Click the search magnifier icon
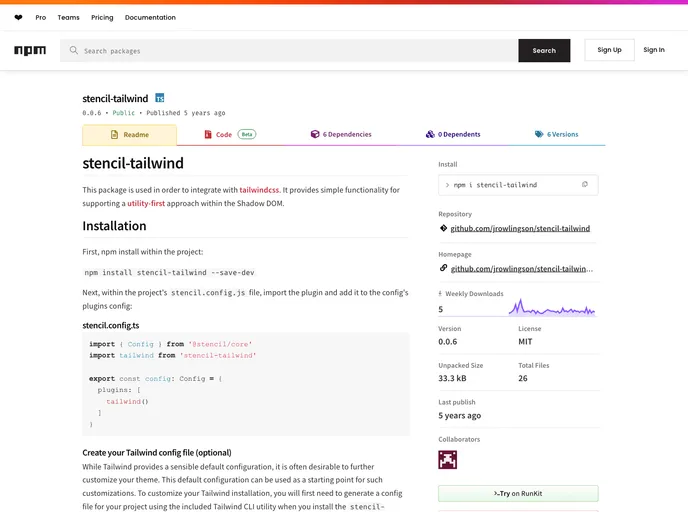Viewport: 688px width, 512px height. coord(74,50)
